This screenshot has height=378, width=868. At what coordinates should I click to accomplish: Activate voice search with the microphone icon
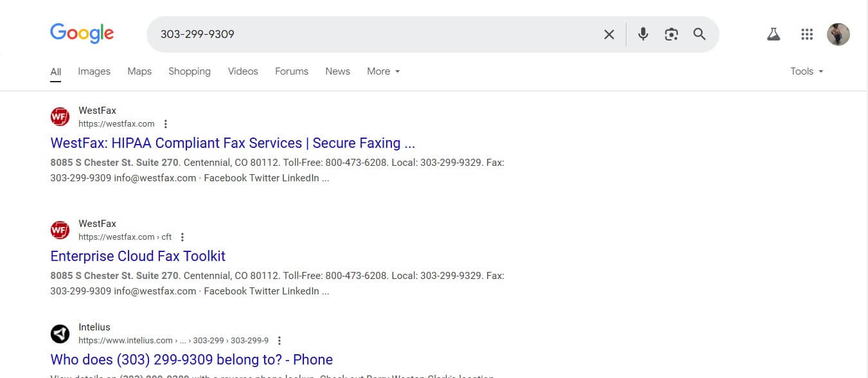tap(642, 34)
